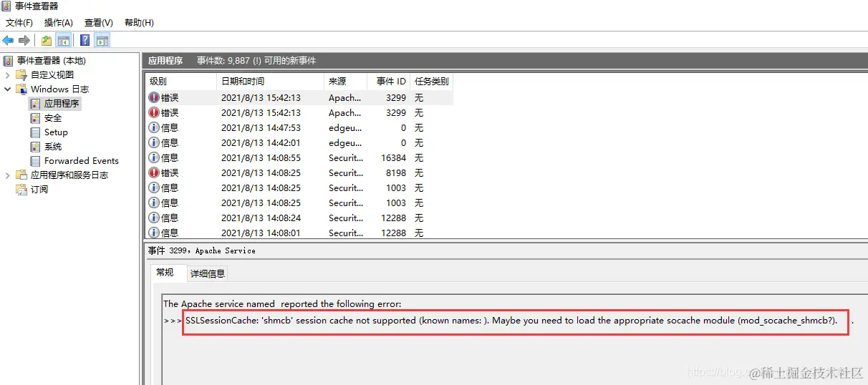
Task: Click the show/hide console tree toolbar icon
Action: tap(64, 41)
